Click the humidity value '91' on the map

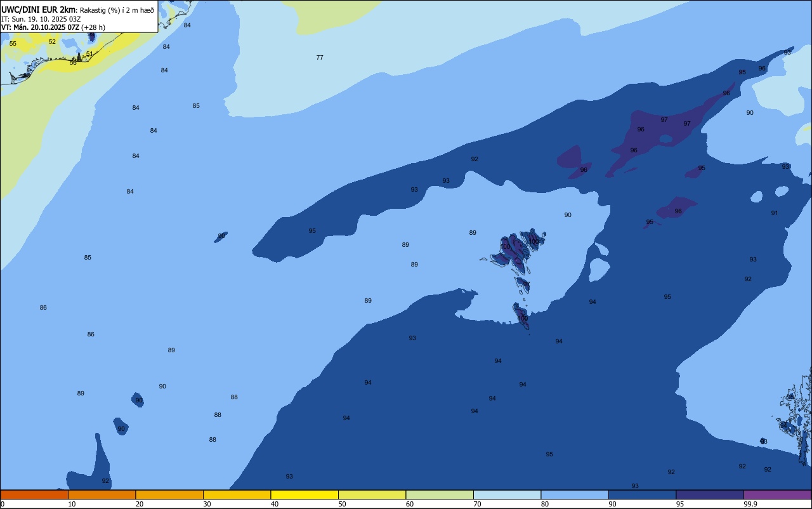pos(775,213)
